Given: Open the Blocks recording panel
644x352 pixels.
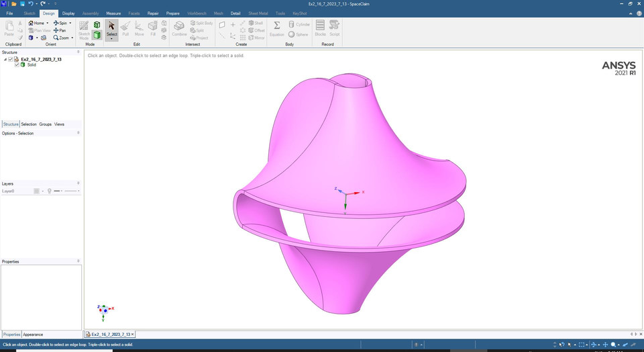Looking at the screenshot, I should [x=321, y=29].
